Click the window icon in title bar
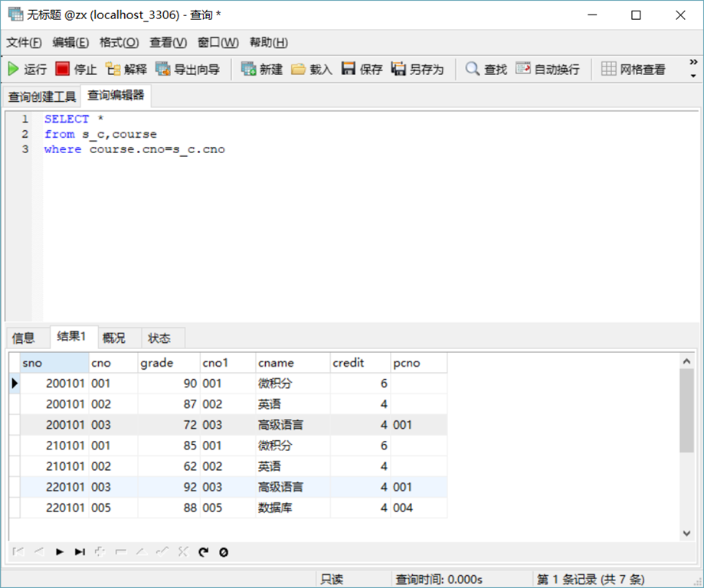704x588 pixels. tap(15, 15)
